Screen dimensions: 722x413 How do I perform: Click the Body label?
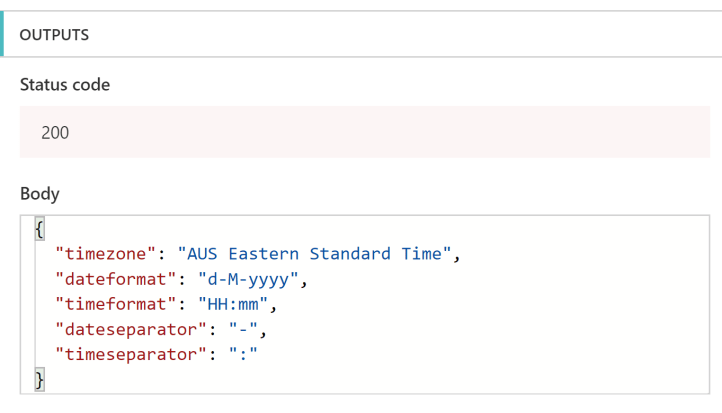(40, 193)
